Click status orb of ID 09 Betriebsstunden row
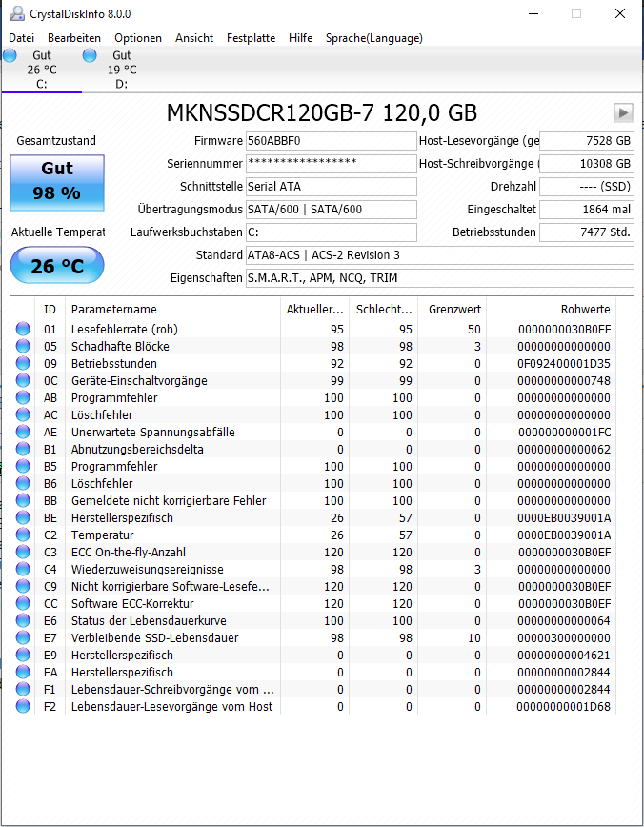 [23, 363]
